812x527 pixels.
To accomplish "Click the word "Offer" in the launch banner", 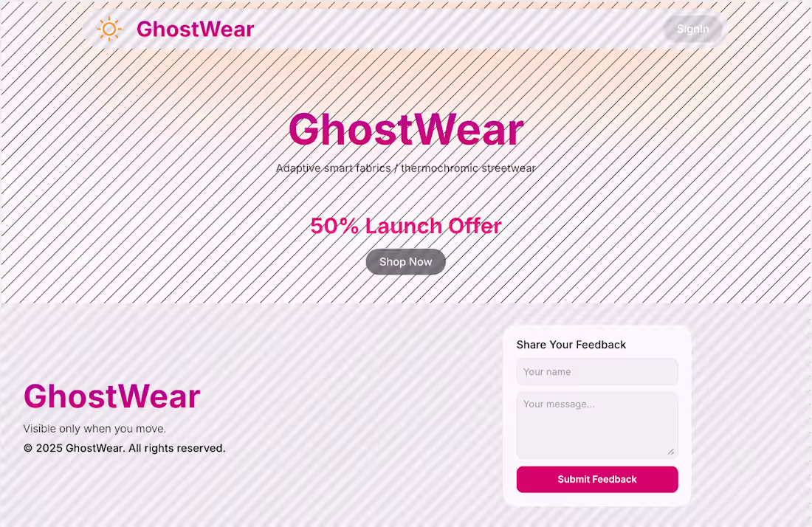I will tap(471, 226).
